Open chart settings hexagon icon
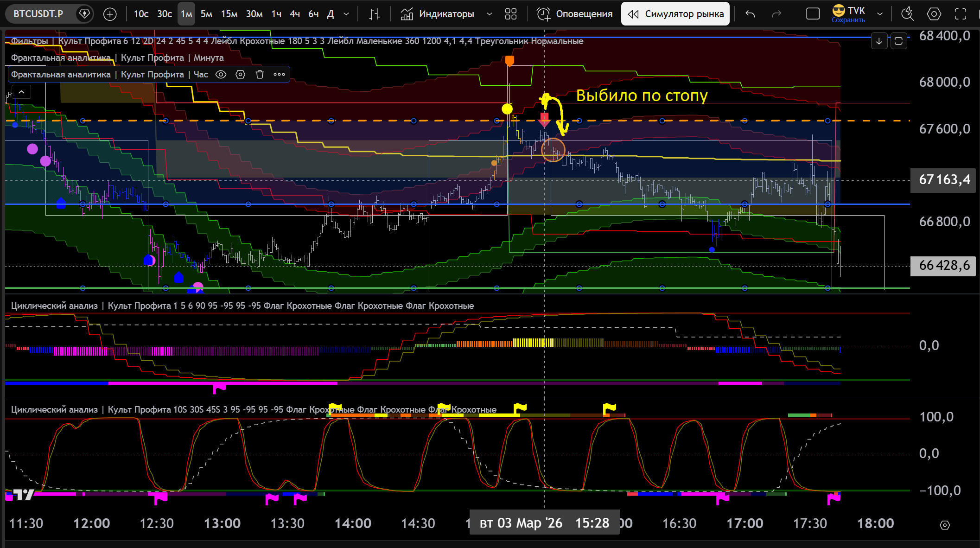 point(934,14)
